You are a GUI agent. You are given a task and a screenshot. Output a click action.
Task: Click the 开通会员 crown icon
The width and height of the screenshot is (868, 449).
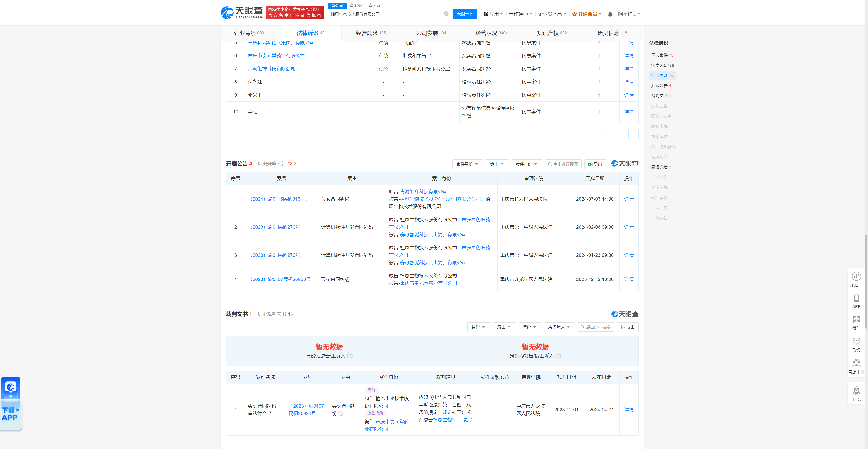click(x=574, y=14)
